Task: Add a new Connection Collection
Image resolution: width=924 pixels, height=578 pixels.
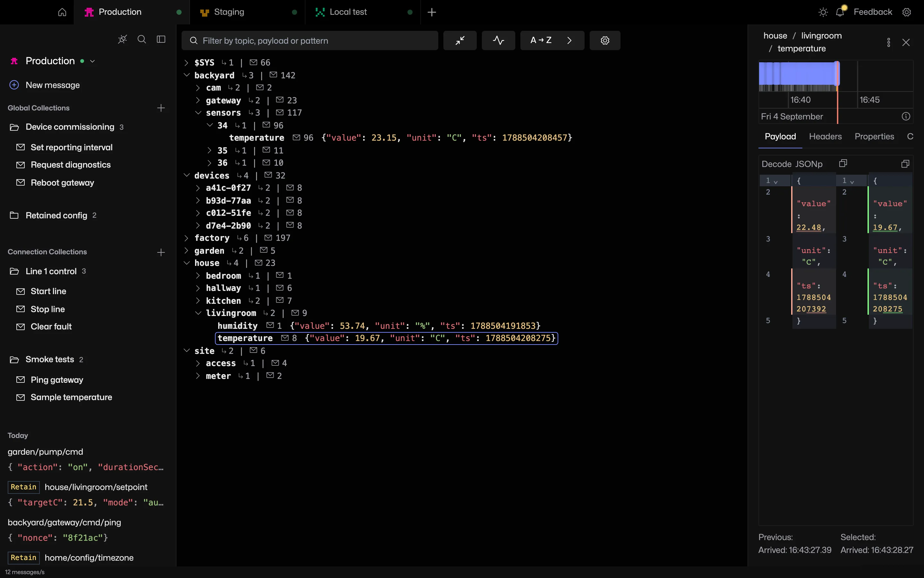Action: [x=161, y=252]
